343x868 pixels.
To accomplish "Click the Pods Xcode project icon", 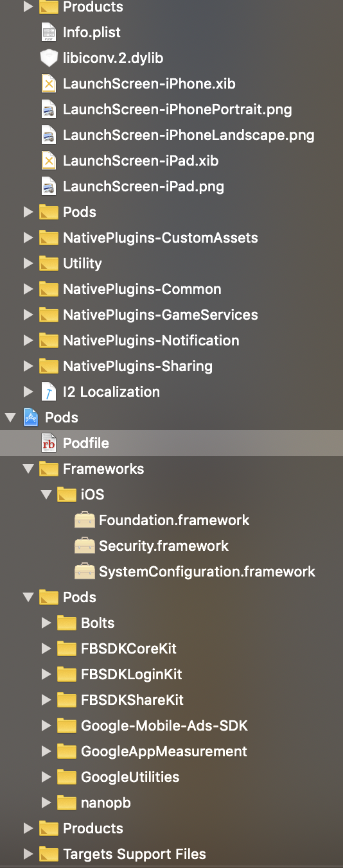I will (x=31, y=417).
